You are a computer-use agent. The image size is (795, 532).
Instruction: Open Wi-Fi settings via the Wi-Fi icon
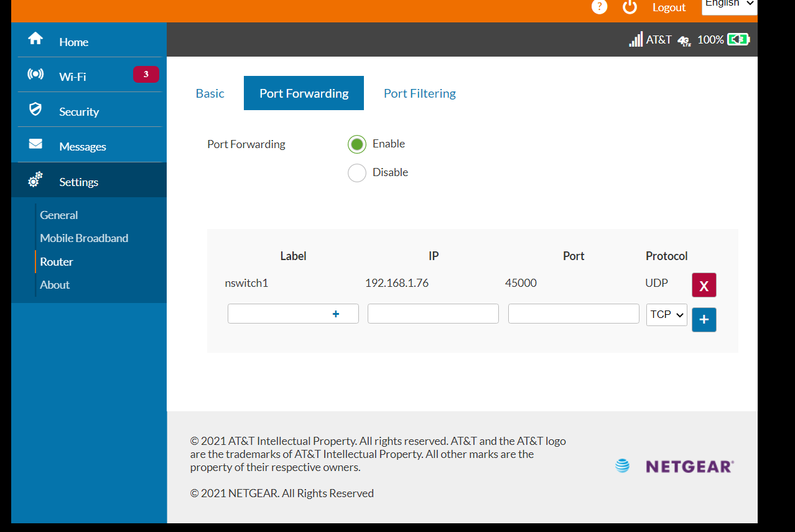click(35, 74)
